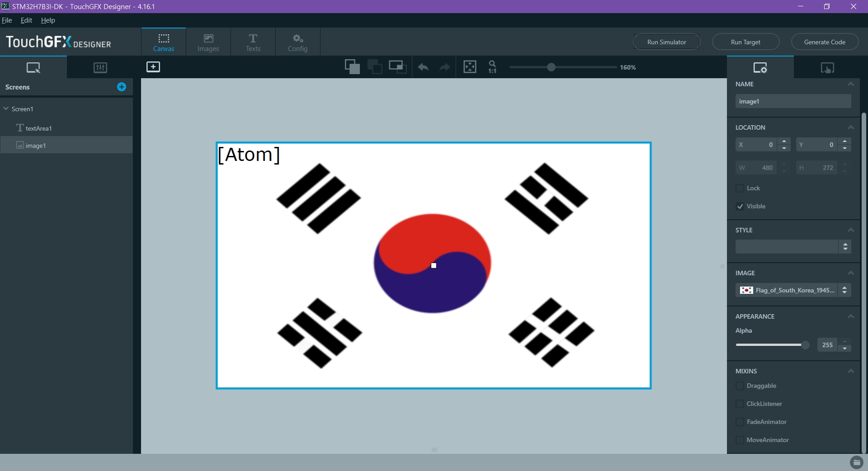Click the Run Simulator button
Image resolution: width=868 pixels, height=471 pixels.
pos(666,42)
